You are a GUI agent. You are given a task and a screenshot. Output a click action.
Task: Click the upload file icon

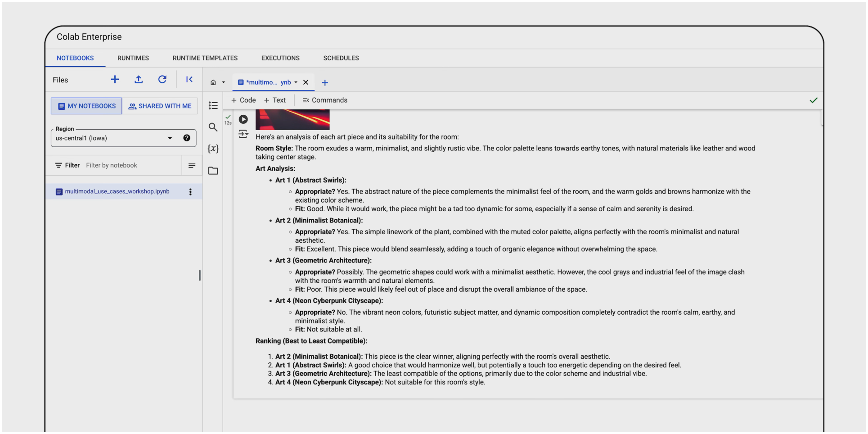tap(139, 80)
